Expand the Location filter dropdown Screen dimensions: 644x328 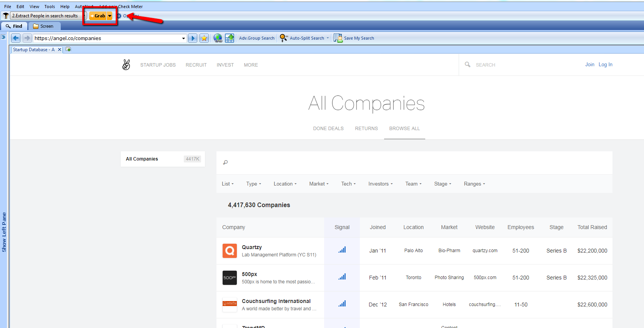point(285,184)
